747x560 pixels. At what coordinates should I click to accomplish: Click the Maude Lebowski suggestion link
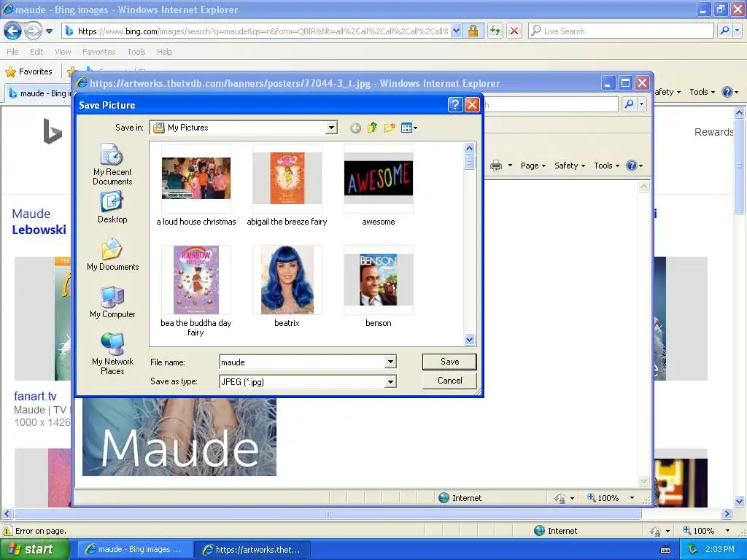[x=39, y=222]
